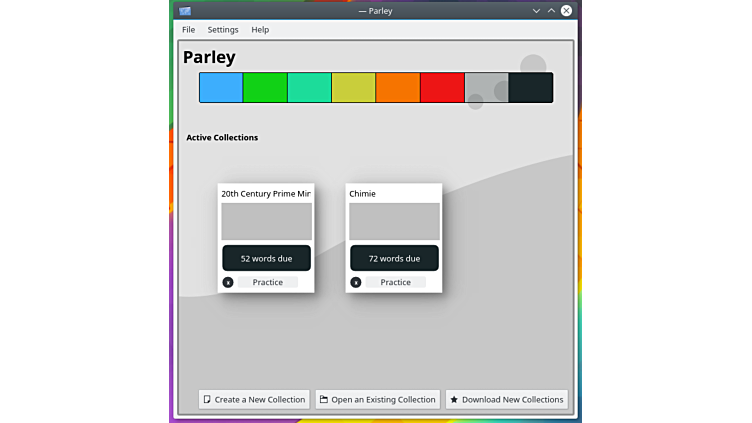The image size is (752, 423).
Task: Click the Chimie collection gray thumbnail
Action: (x=394, y=221)
